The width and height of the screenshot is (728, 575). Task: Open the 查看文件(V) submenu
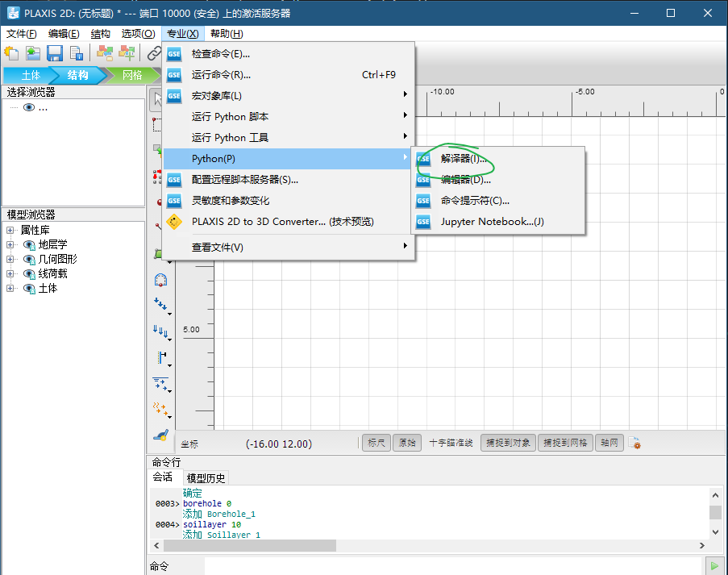[x=289, y=247]
